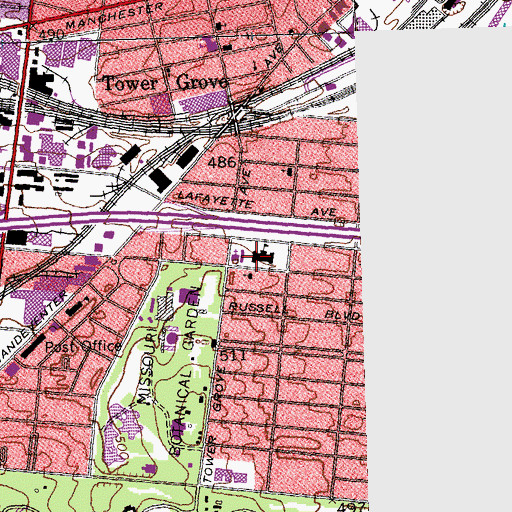Click the "BLVD" label after Russell
The image size is (512, 512).
[x=342, y=315]
